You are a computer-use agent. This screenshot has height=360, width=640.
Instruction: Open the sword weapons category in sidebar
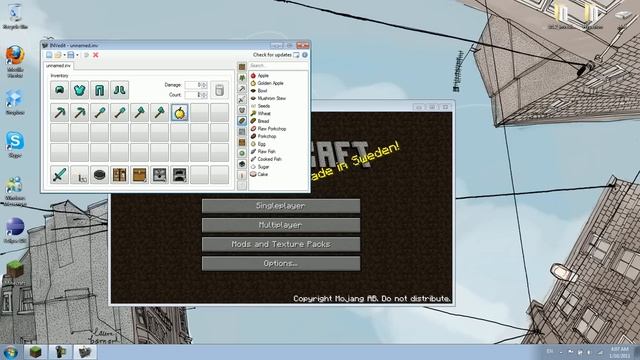[x=242, y=100]
